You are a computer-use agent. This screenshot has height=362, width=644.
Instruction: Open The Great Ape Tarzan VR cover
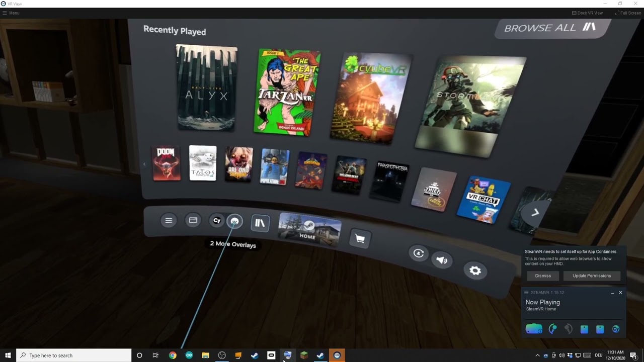288,92
